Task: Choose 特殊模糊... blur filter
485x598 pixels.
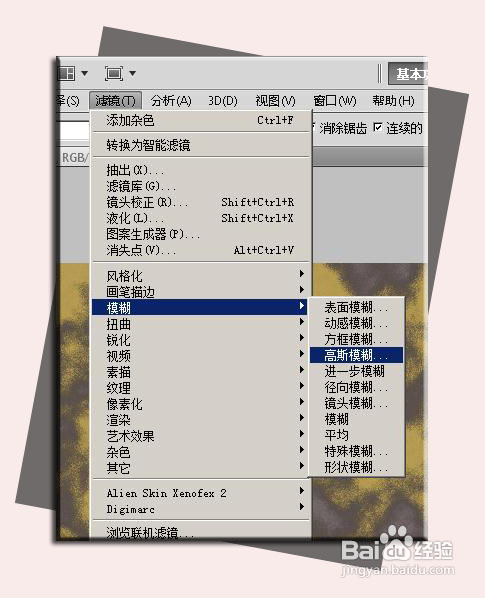Action: pyautogui.click(x=356, y=451)
